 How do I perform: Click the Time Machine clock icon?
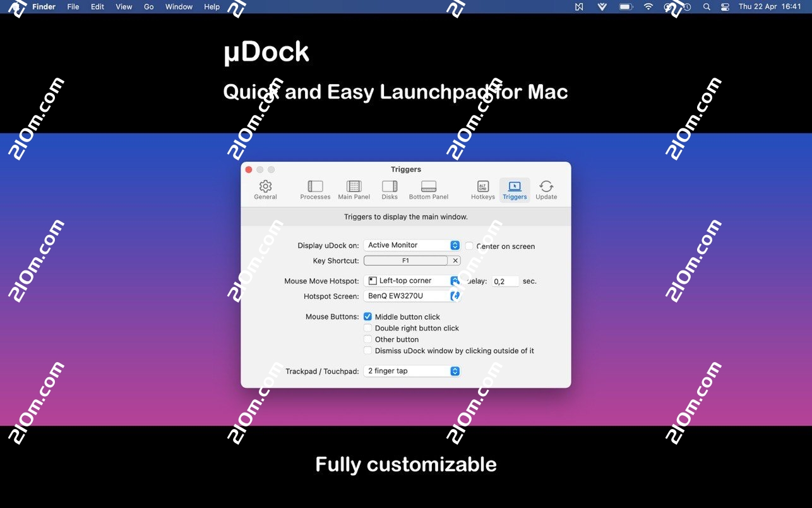tap(688, 7)
